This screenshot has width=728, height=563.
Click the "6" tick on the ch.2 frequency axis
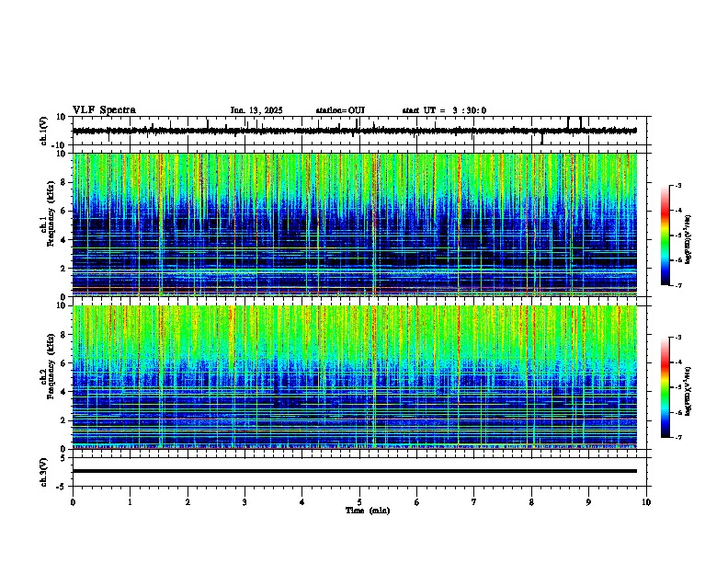tap(64, 363)
